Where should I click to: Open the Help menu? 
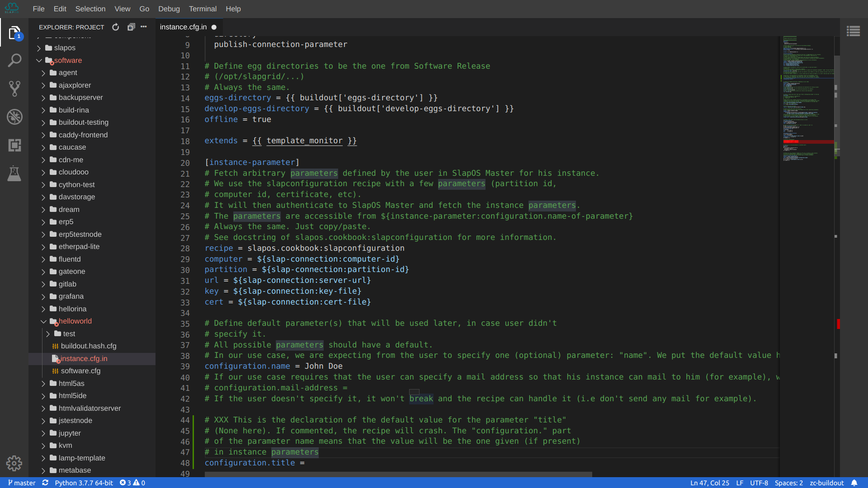233,9
